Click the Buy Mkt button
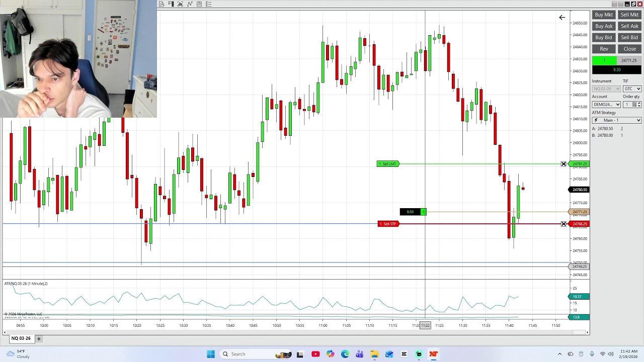 click(604, 15)
